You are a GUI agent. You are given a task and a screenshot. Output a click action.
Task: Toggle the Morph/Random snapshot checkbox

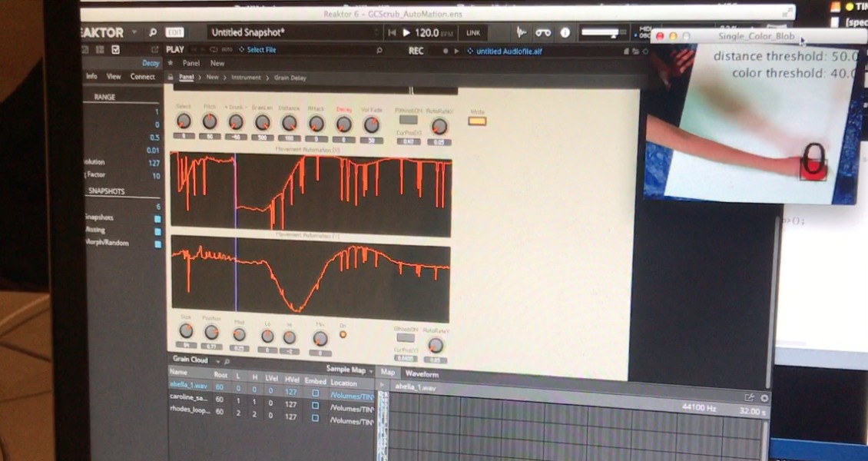point(157,244)
